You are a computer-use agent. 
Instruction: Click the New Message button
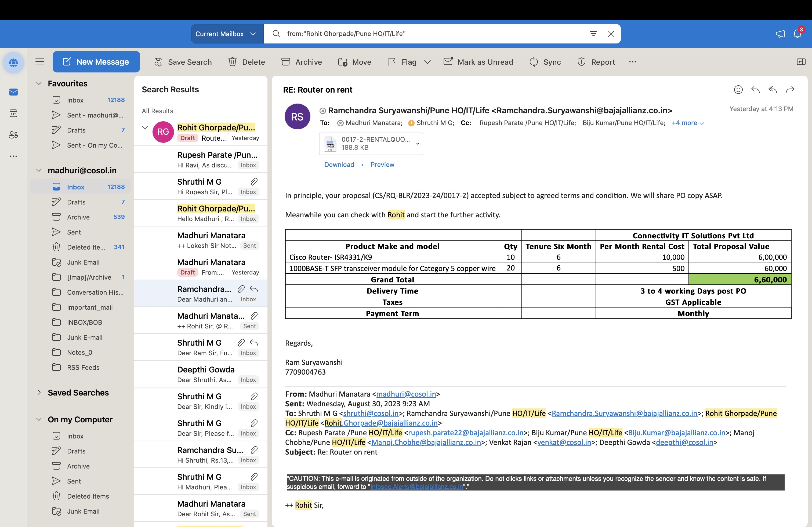[96, 62]
